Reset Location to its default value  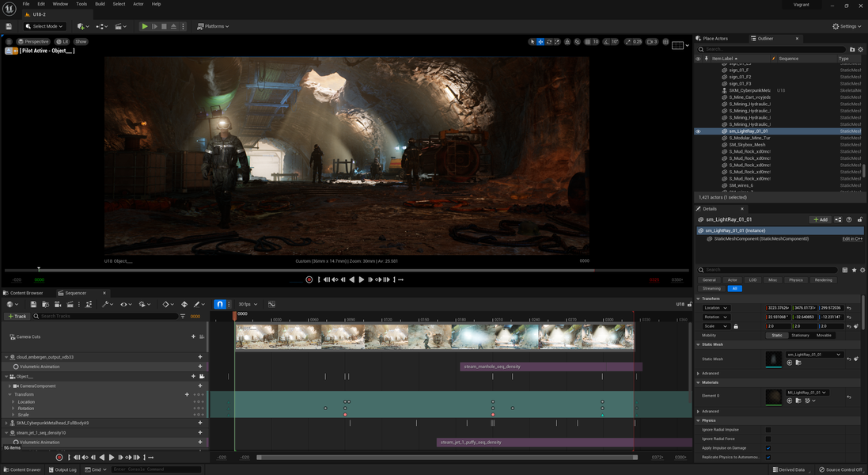(x=849, y=308)
